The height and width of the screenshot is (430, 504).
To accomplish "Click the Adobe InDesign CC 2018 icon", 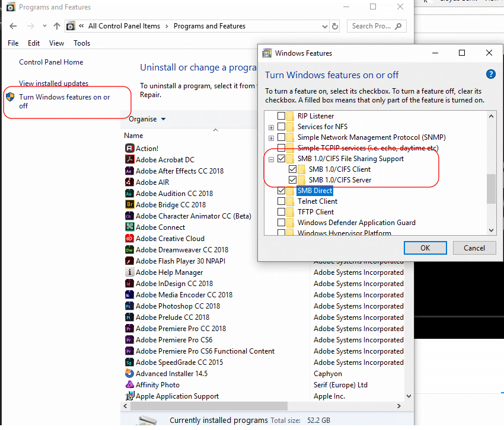I will coord(129,283).
